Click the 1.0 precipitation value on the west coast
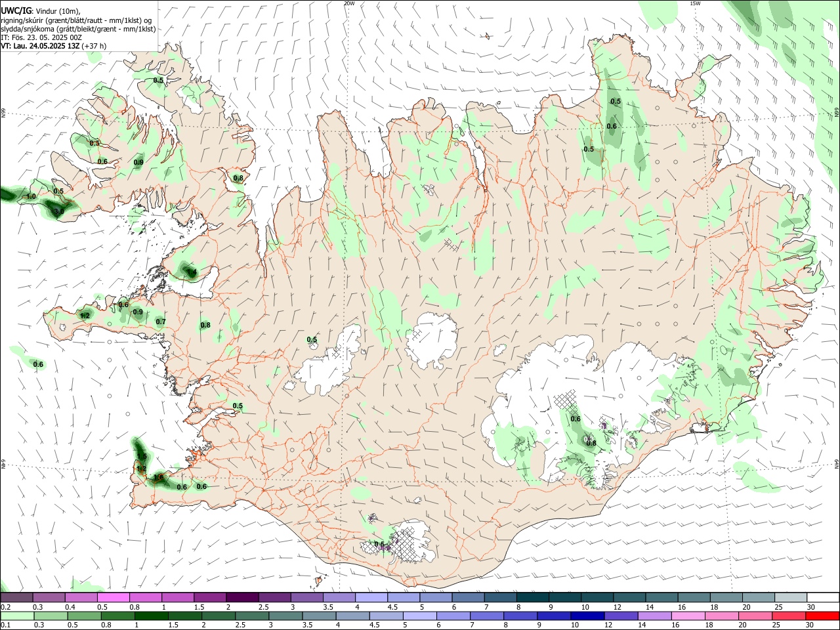 (x=31, y=197)
